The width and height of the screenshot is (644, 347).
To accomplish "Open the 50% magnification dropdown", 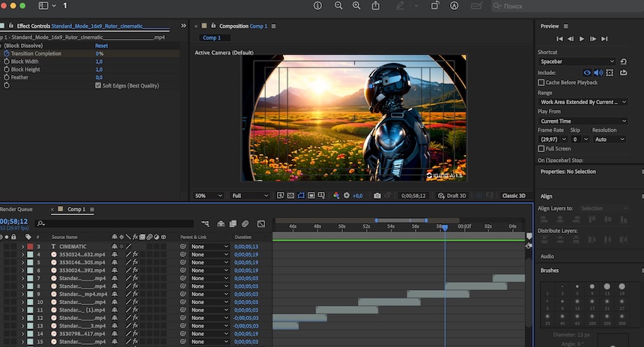I will click(210, 196).
